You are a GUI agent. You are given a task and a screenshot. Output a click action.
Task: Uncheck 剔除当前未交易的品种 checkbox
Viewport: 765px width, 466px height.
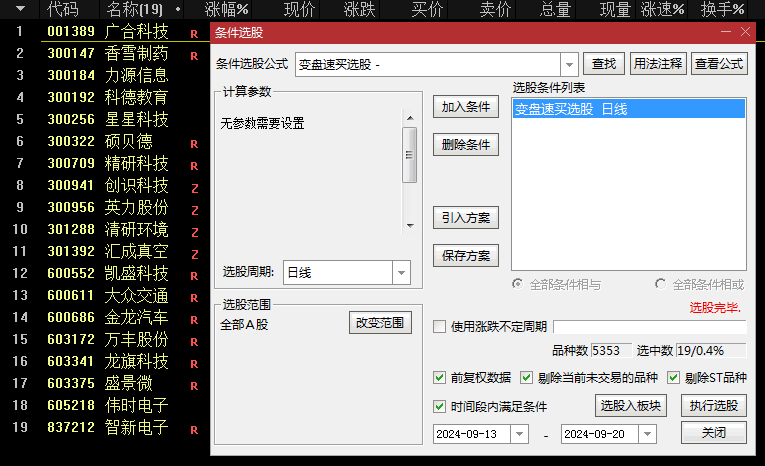click(526, 378)
